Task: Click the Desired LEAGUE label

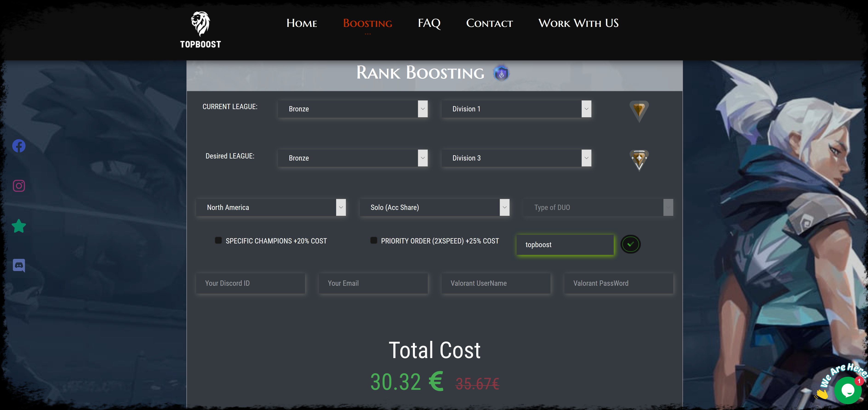Action: pos(230,156)
